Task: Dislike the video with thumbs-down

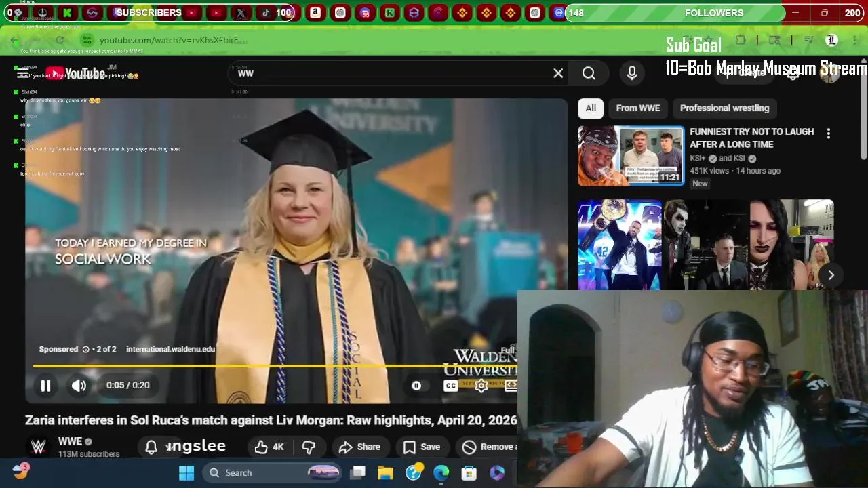Action: pos(309,447)
